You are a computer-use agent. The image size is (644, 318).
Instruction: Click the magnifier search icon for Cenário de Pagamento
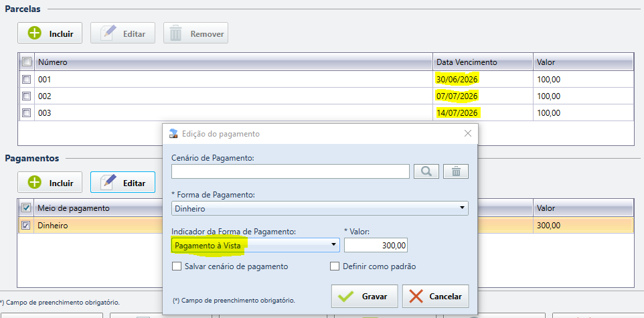point(426,171)
